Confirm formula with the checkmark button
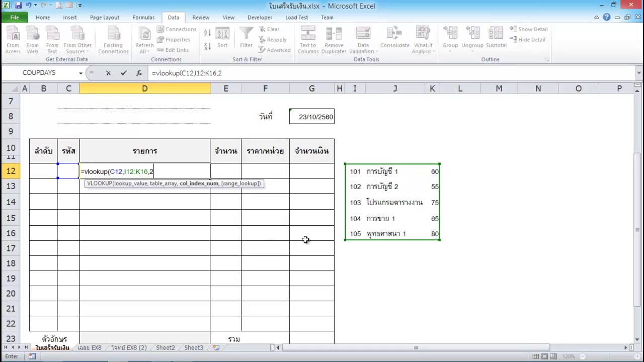Viewport: 644px width, 362px height. click(123, 73)
